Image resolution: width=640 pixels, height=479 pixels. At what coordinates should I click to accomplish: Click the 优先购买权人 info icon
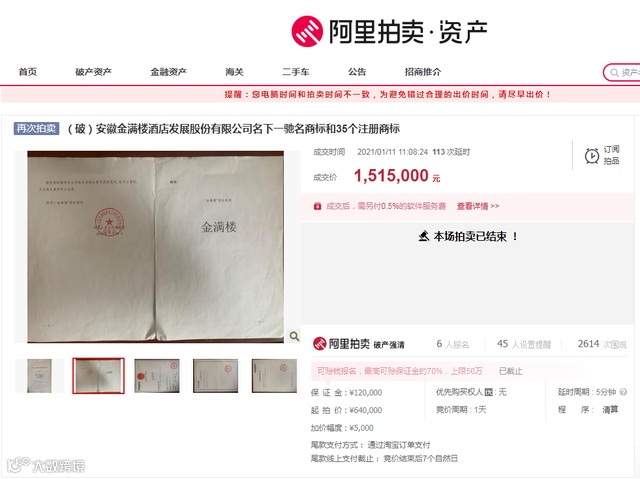click(489, 393)
